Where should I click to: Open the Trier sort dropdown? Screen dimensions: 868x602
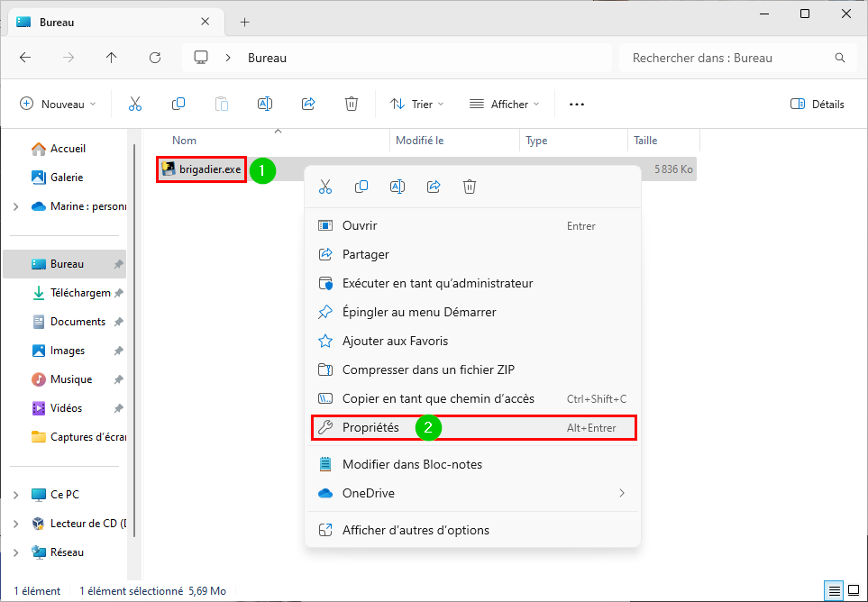(x=416, y=104)
